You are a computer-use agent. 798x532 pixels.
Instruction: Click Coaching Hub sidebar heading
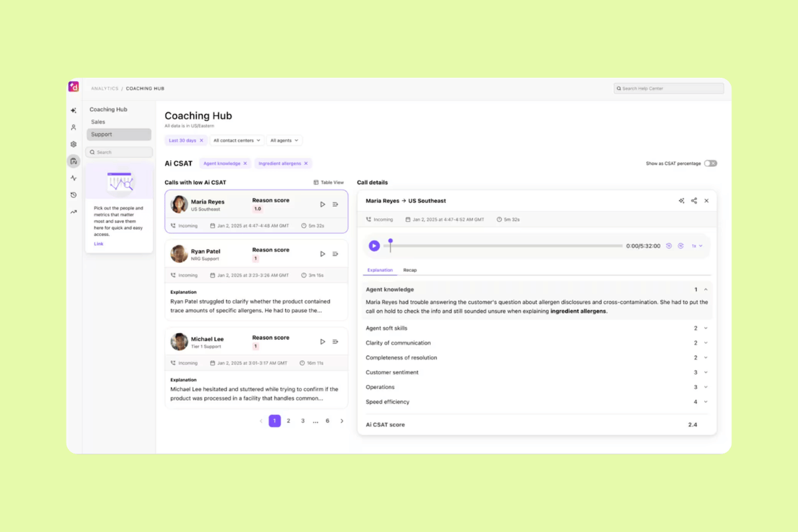point(108,110)
